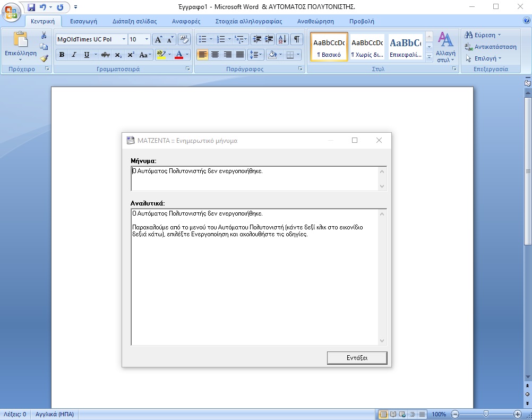
Task: Open the Διάταξη σελίδας tab
Action: (x=134, y=21)
